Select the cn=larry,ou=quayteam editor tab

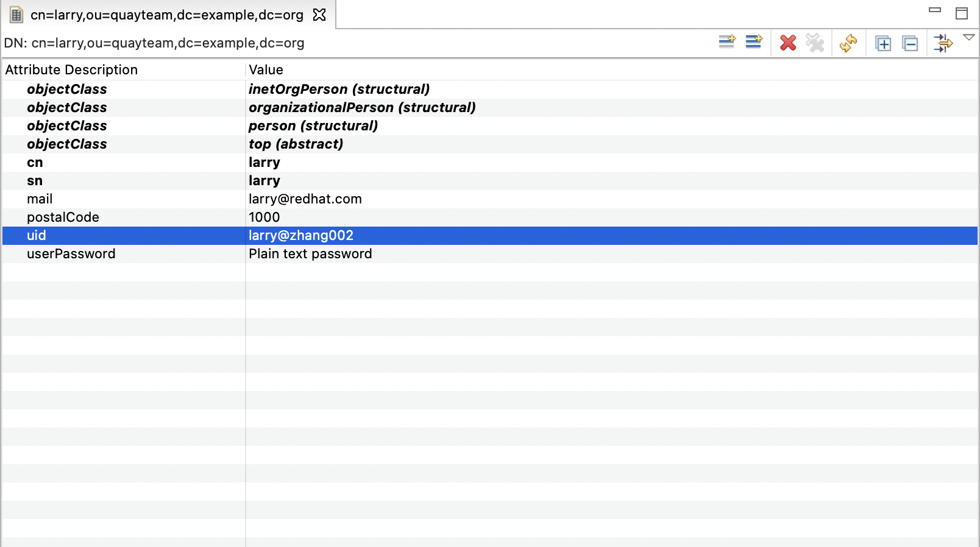[x=166, y=15]
